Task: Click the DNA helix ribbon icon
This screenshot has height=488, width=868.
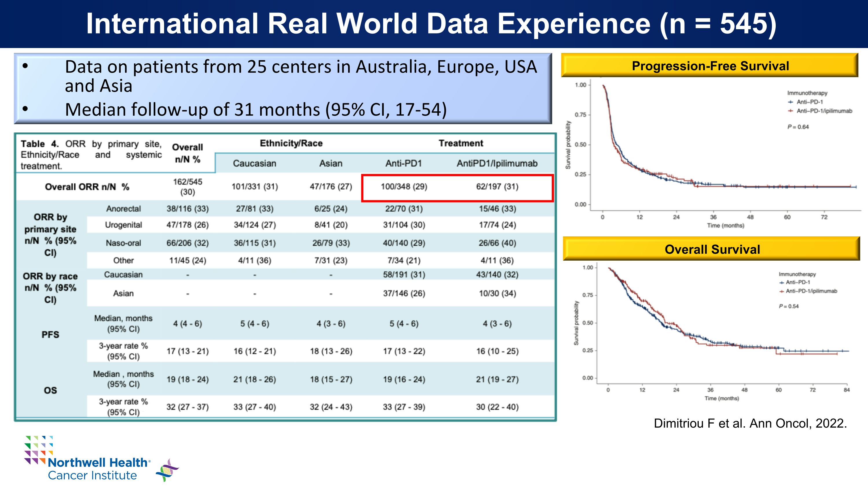Action: click(168, 470)
